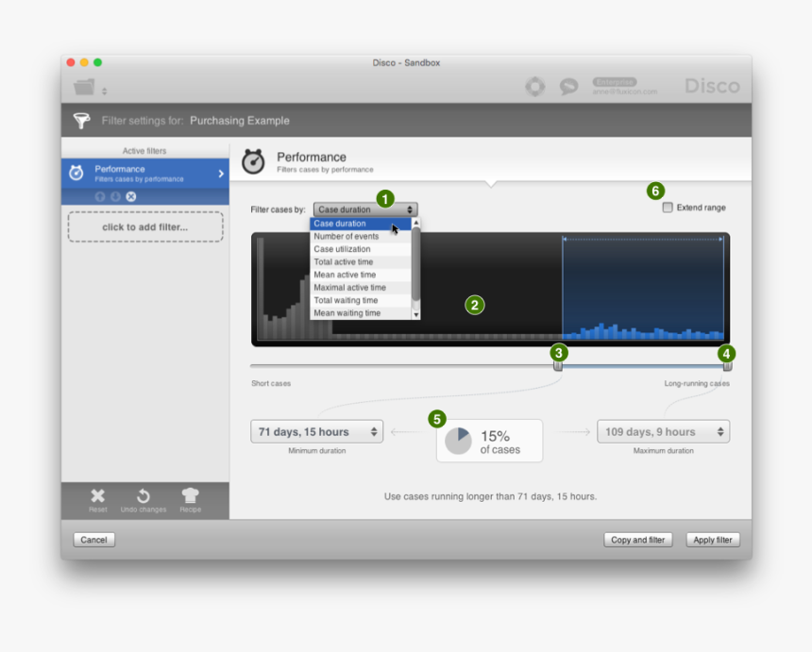
Task: Click the Enterprise license badge
Action: click(x=615, y=82)
